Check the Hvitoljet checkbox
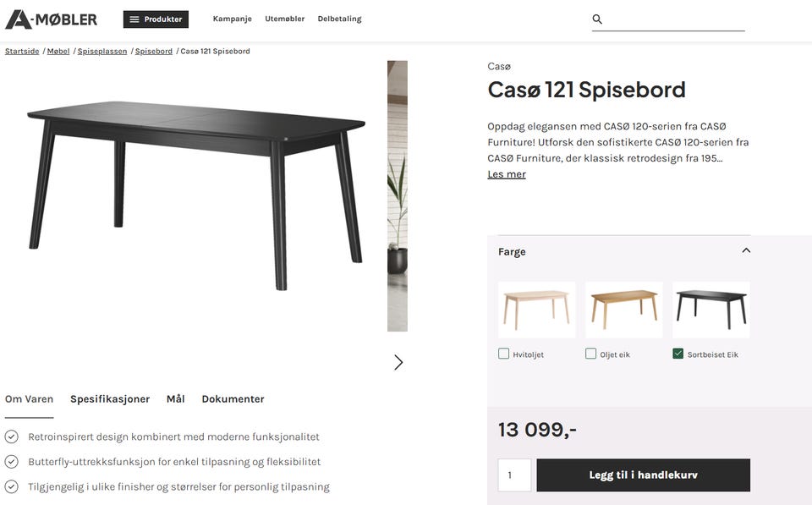Image resolution: width=812 pixels, height=505 pixels. [503, 353]
